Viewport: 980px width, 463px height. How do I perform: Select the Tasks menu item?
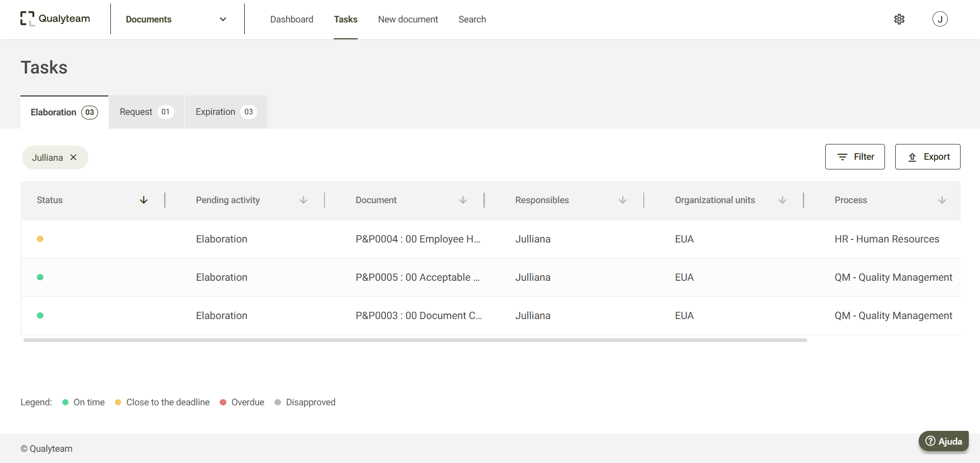click(346, 19)
